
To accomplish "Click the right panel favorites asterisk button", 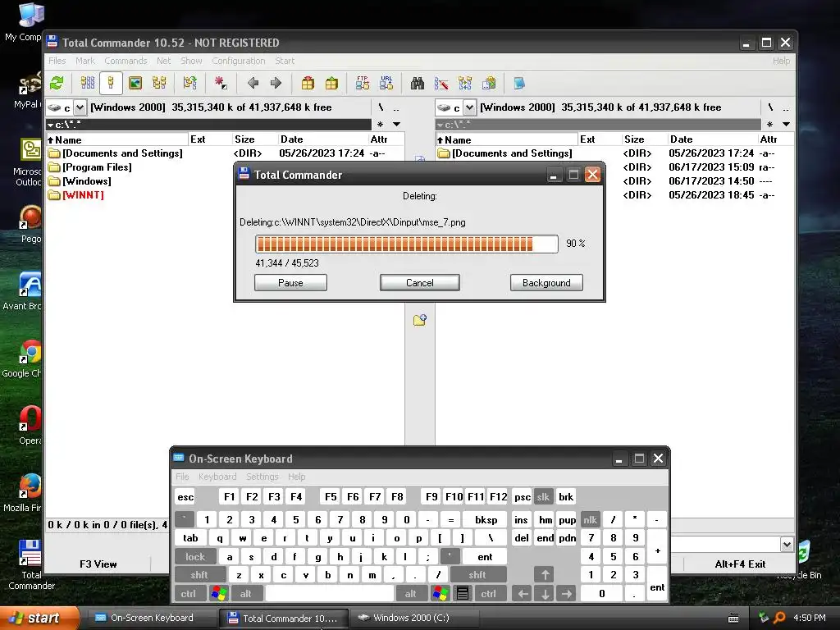I will coord(769,125).
